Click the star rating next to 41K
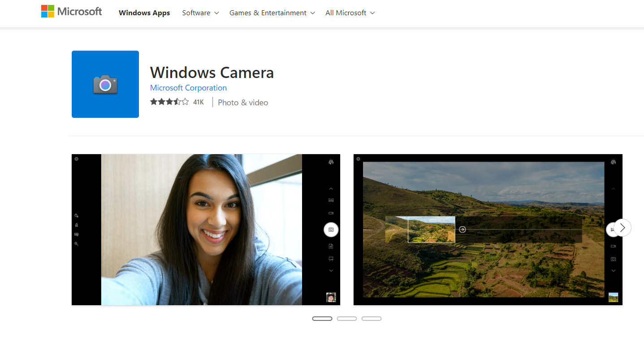Screen dimensions: 644x337 pos(169,102)
